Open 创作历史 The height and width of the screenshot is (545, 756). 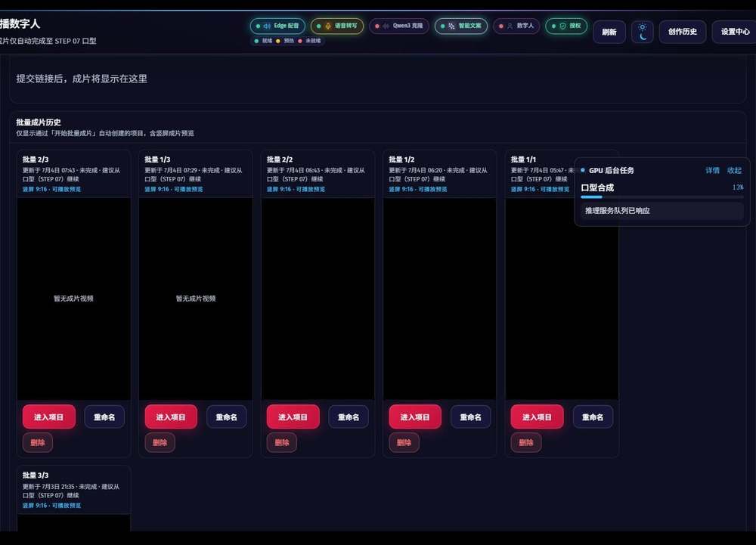pos(682,32)
